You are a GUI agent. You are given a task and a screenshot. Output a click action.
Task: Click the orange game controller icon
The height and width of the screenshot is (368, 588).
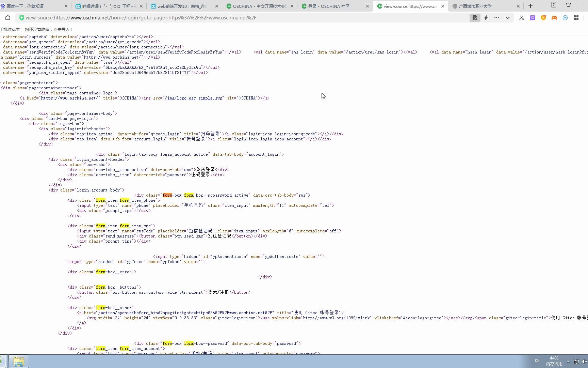coord(554,18)
